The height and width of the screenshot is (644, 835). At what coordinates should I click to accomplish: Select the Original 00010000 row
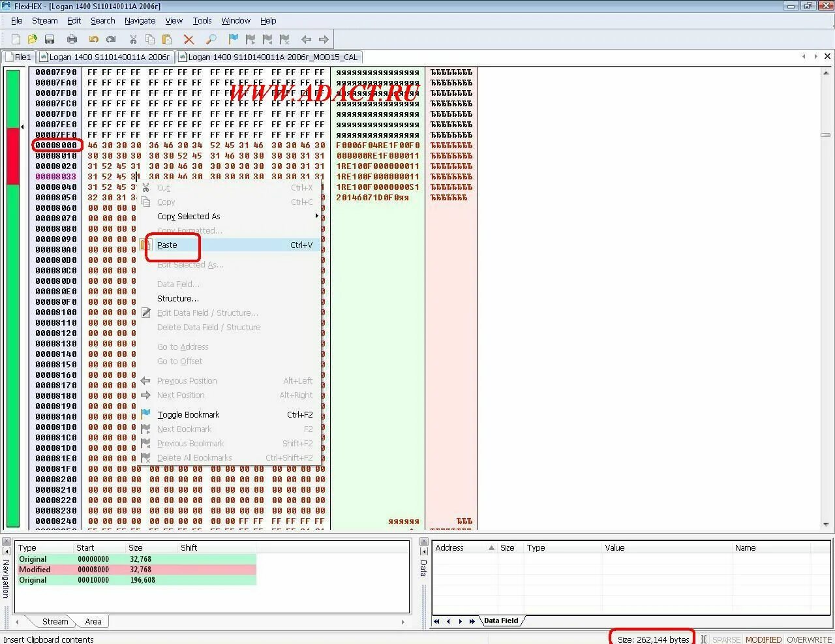click(x=136, y=580)
